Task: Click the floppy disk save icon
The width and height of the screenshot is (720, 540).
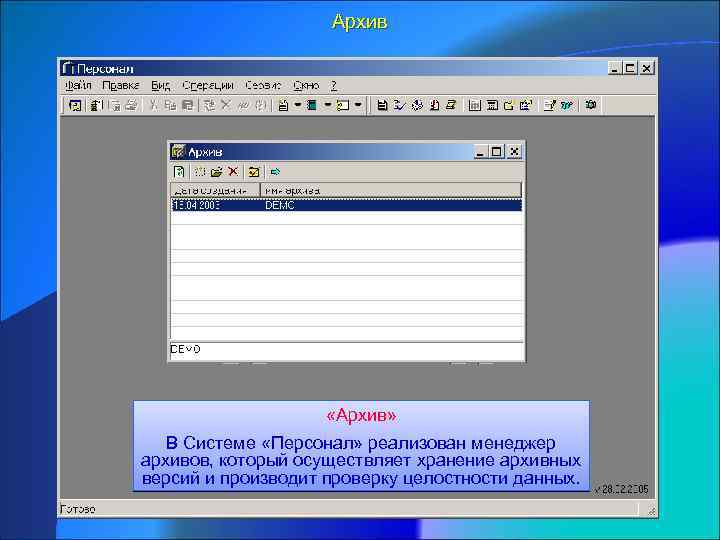Action: coord(382,106)
